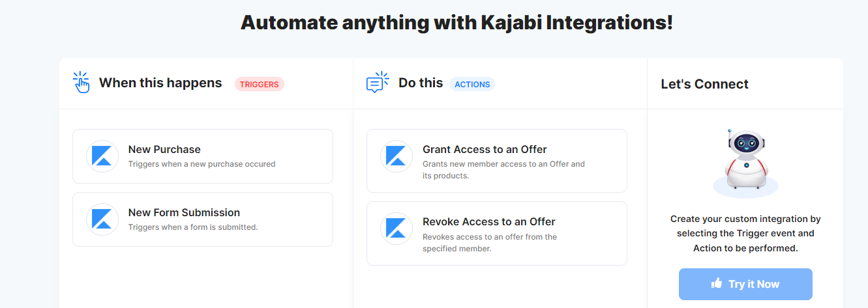Click the Kajabi logo in Grant Access card
The width and height of the screenshot is (868, 308).
[397, 156]
